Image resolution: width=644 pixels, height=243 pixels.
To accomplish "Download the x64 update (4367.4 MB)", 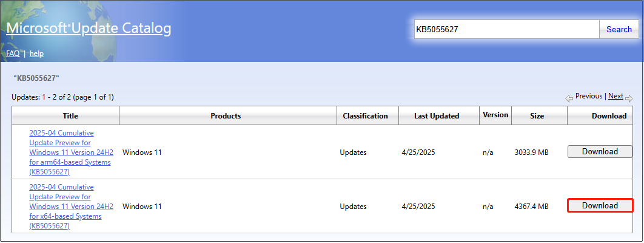I will point(600,205).
